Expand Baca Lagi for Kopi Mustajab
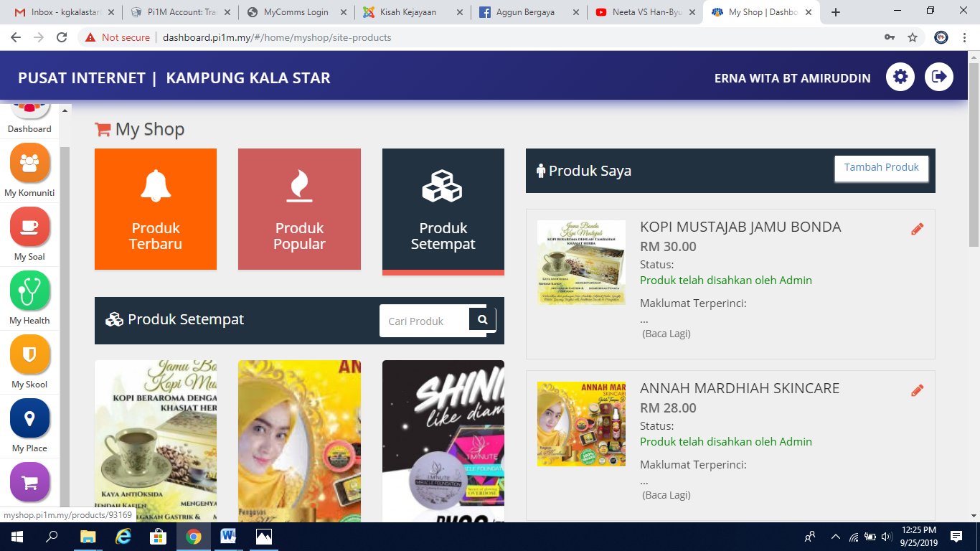Image resolution: width=980 pixels, height=551 pixels. tap(666, 334)
